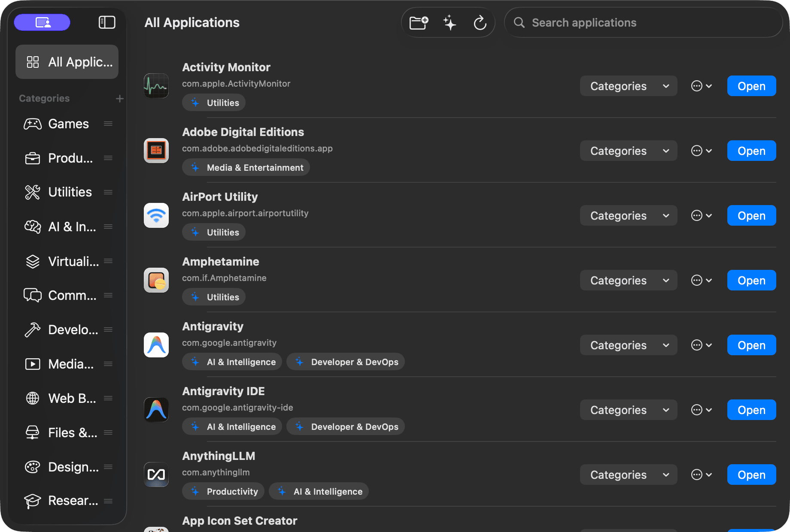Open Amphetamine with Open button
The image size is (790, 532).
[x=751, y=280]
